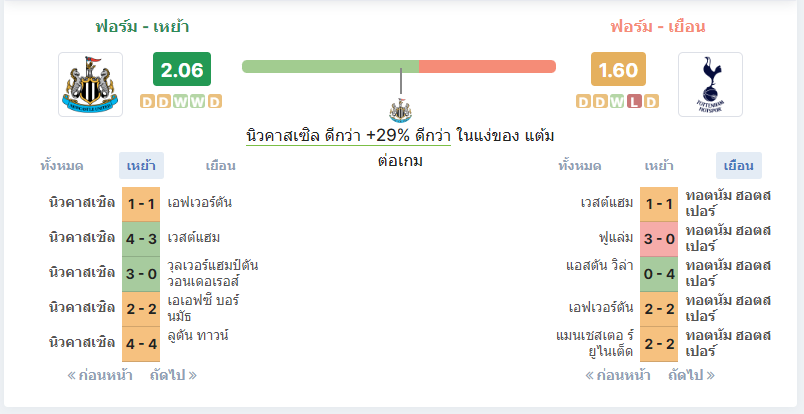Select เหย้า tab under Tottenham form
This screenshot has height=414, width=804.
659,166
